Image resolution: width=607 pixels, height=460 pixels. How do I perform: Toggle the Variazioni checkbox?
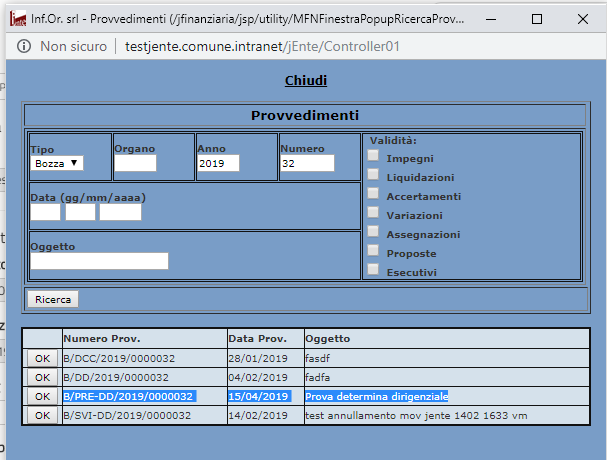pos(373,213)
